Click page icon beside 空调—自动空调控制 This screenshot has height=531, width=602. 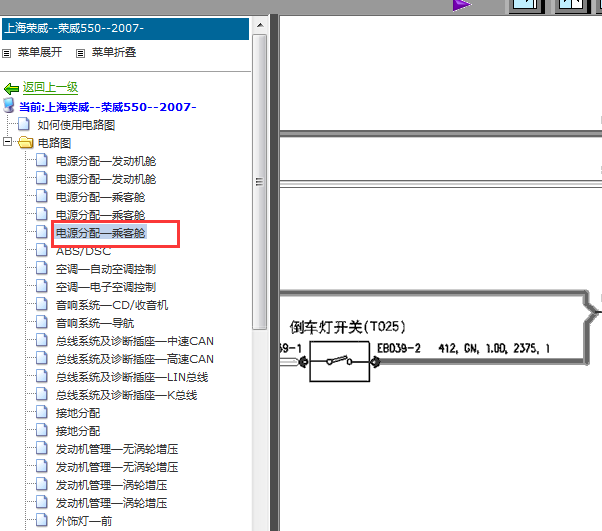42,268
